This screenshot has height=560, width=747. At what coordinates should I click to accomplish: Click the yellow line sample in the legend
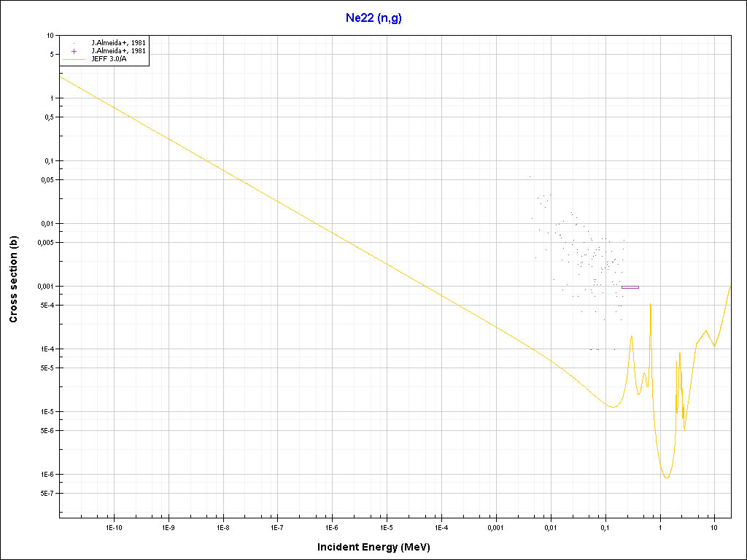pyautogui.click(x=74, y=59)
